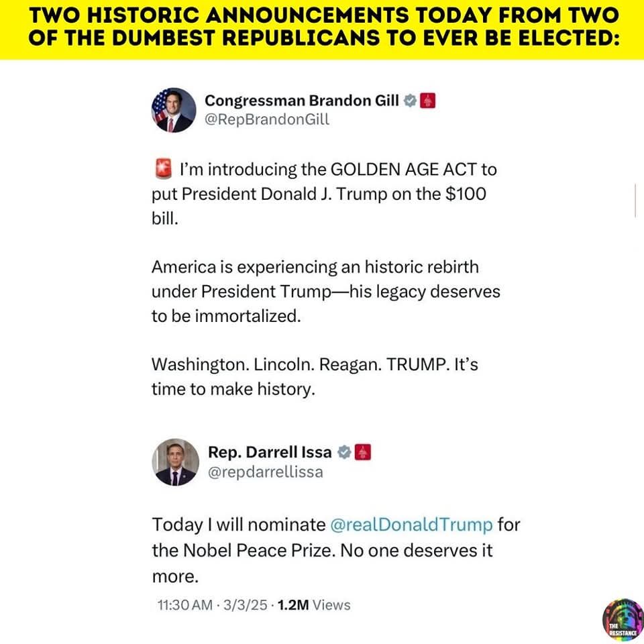
Task: Click verified badge next to Brandon Gill
Action: pyautogui.click(x=410, y=101)
